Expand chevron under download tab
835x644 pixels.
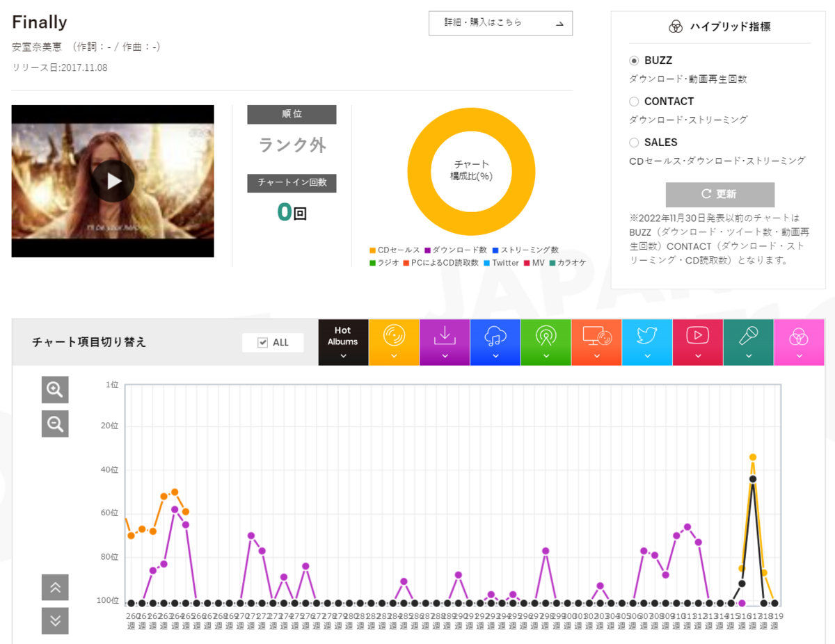(445, 356)
